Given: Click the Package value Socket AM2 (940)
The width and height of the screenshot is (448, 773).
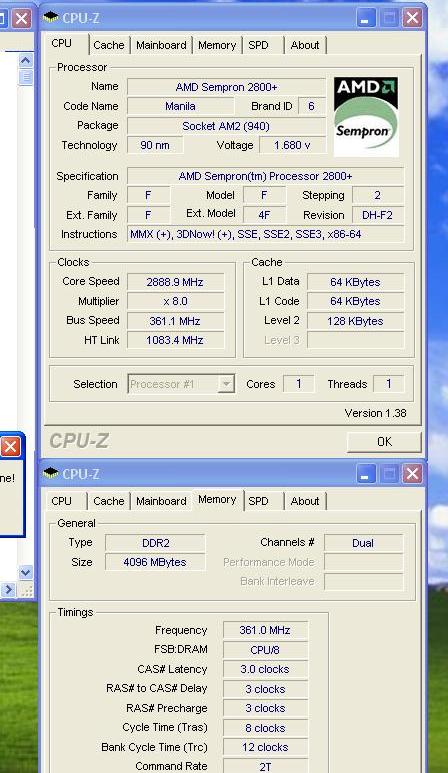Looking at the screenshot, I should [x=226, y=126].
